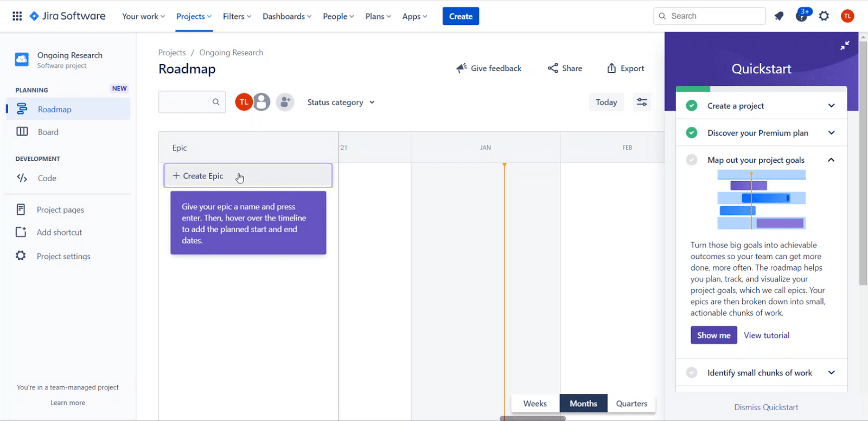The width and height of the screenshot is (868, 421).
Task: Open Project pages in the sidebar
Action: [x=68, y=209]
